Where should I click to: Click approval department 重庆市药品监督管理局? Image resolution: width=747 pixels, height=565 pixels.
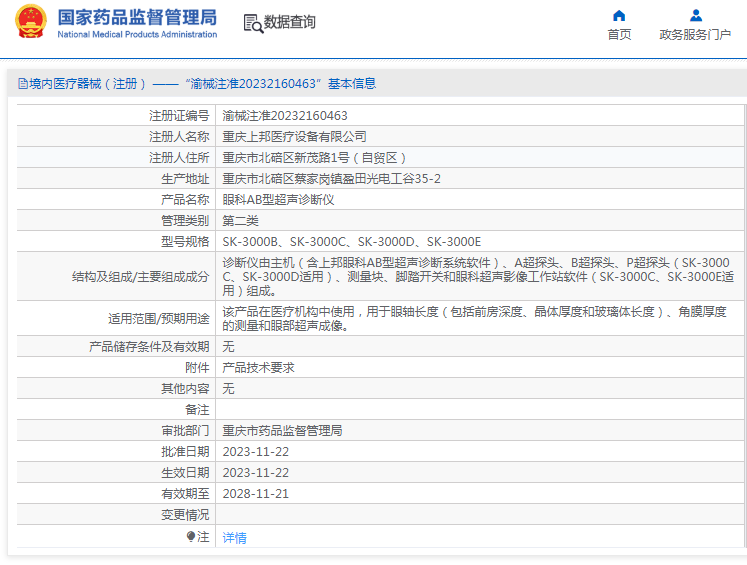point(282,431)
